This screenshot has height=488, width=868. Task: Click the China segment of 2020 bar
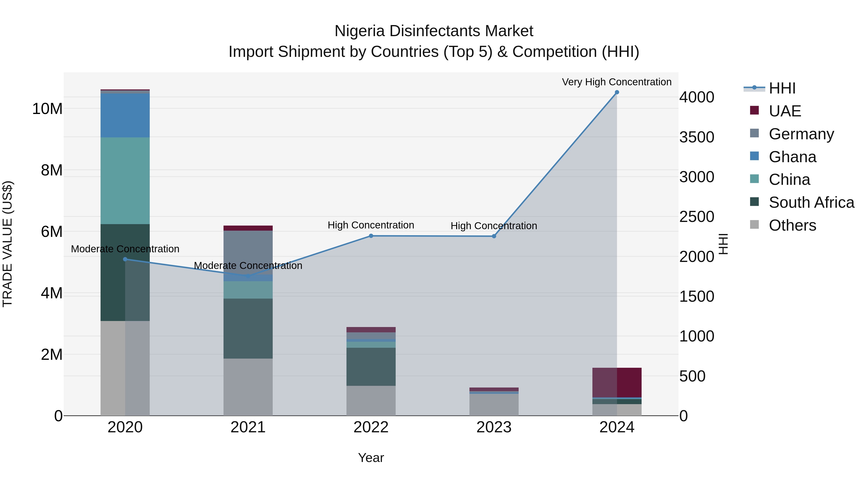125,180
